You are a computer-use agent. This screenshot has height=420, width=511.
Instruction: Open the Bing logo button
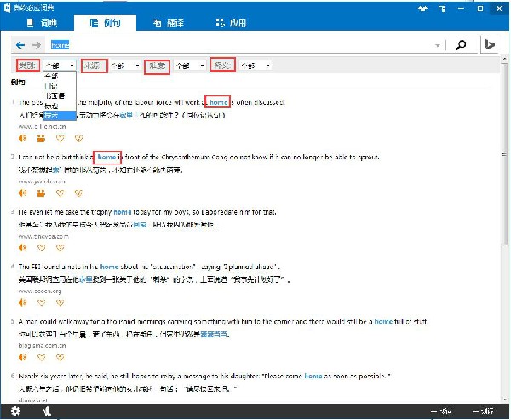490,44
